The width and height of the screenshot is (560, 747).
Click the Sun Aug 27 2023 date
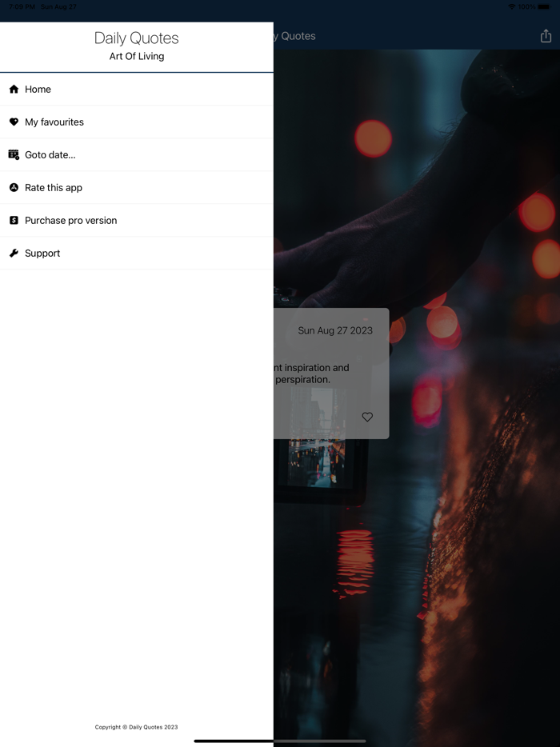tap(335, 330)
